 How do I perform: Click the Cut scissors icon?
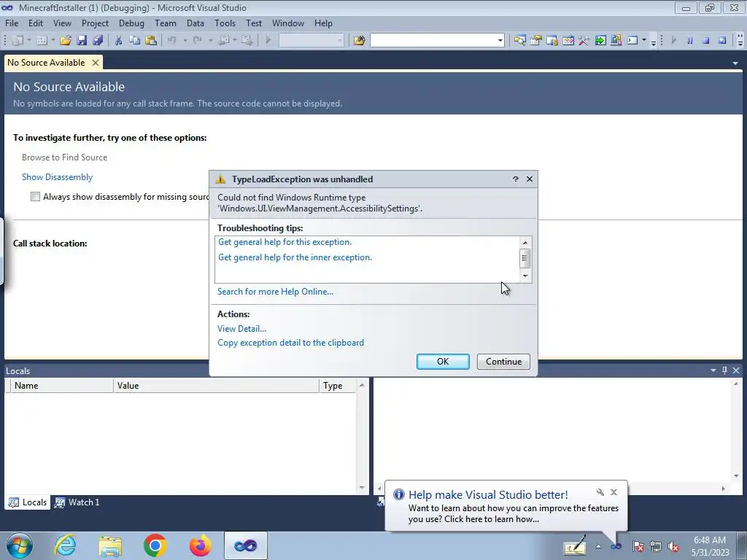click(x=118, y=41)
